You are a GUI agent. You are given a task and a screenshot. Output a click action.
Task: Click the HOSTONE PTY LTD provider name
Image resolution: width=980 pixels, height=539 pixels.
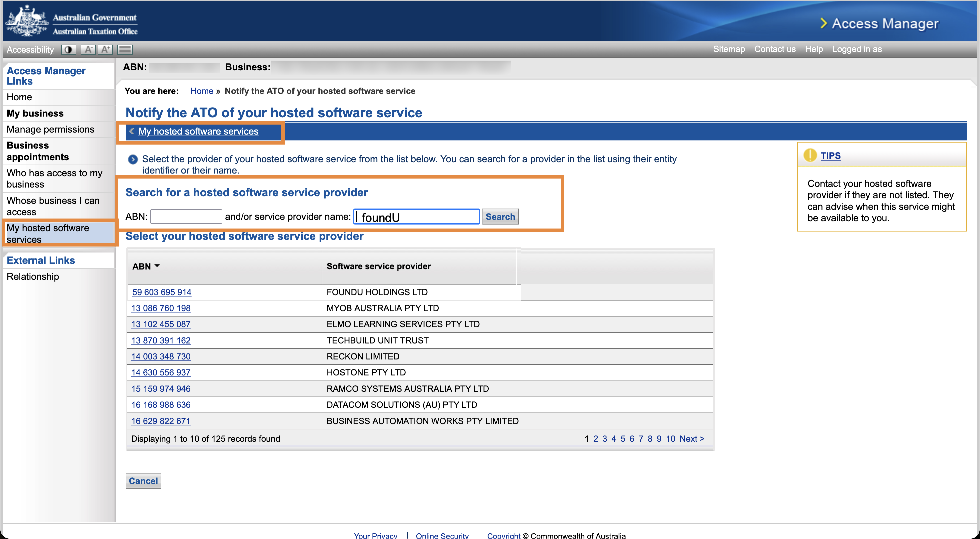(366, 372)
